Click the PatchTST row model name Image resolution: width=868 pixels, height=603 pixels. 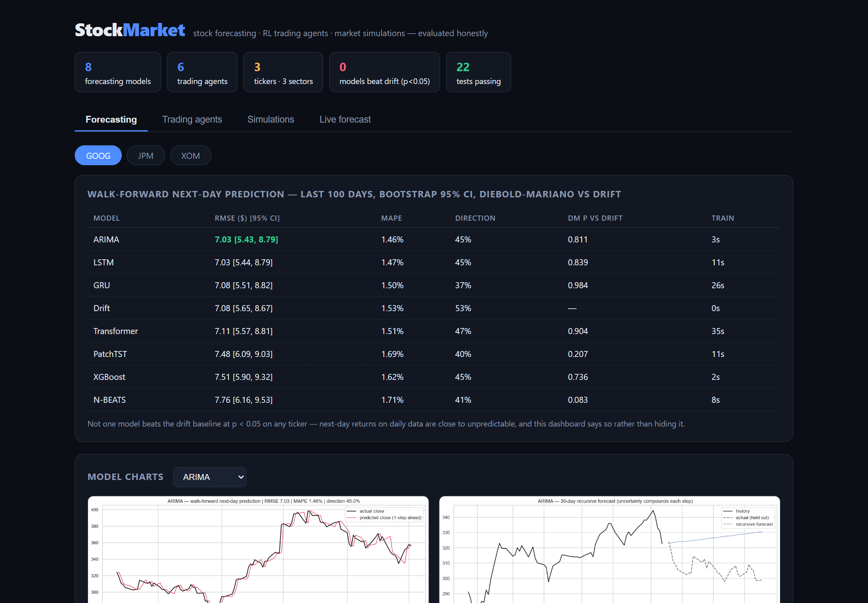pyautogui.click(x=110, y=354)
